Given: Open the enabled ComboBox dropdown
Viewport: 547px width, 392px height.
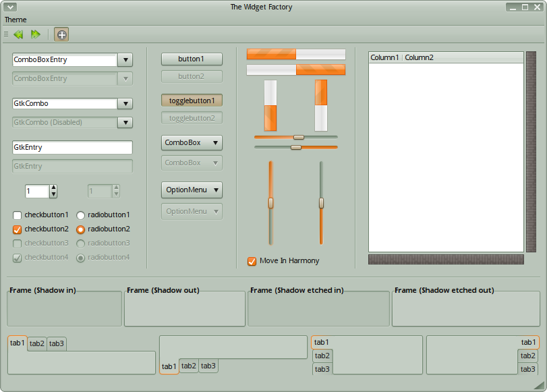Looking at the screenshot, I should tap(192, 143).
